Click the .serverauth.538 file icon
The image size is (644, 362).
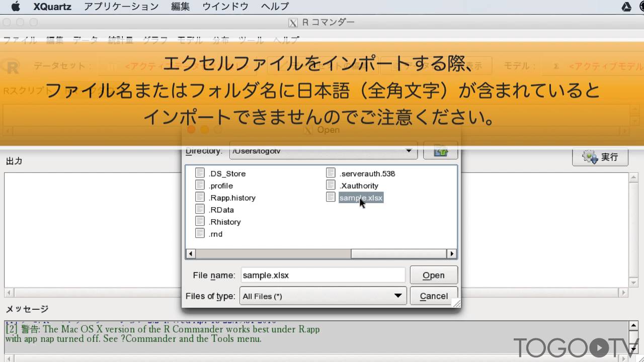tap(331, 173)
